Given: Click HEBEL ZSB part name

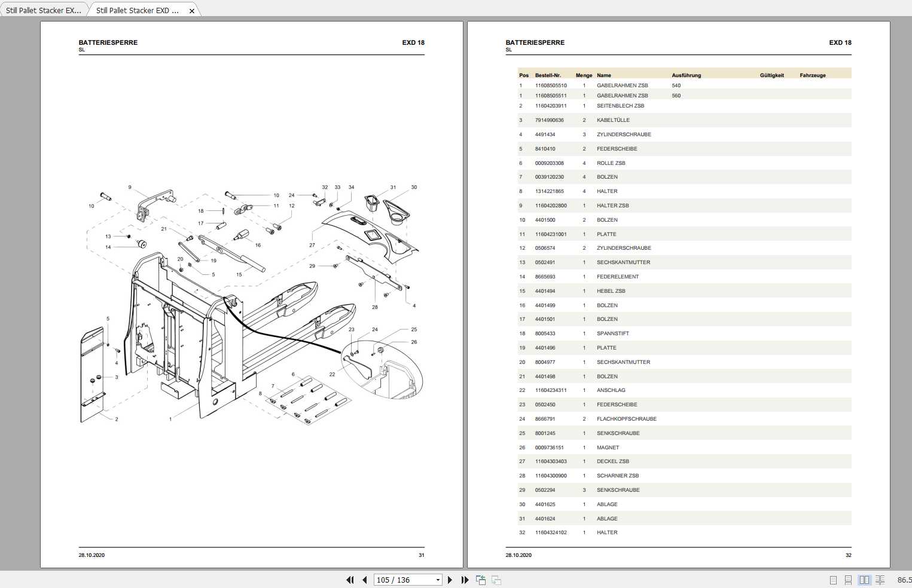Looking at the screenshot, I should (611, 291).
